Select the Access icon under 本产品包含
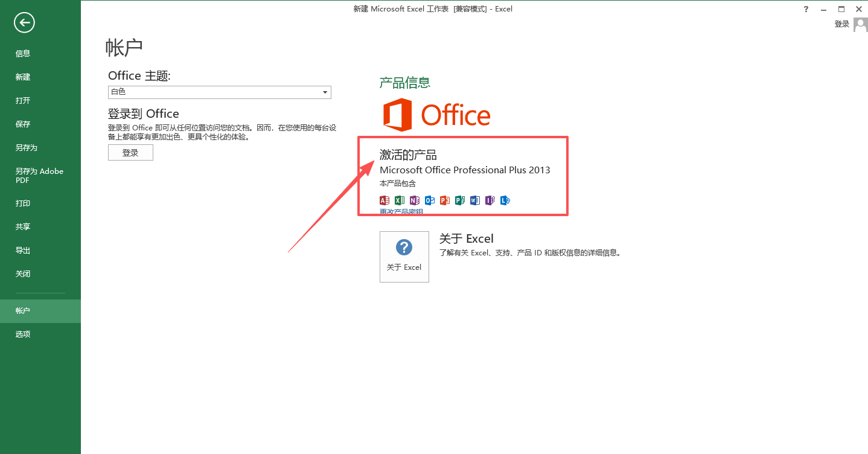 pos(384,200)
